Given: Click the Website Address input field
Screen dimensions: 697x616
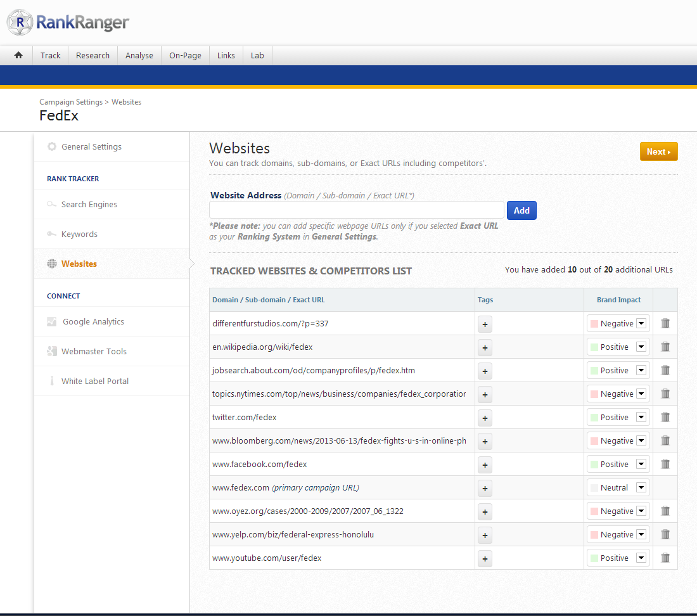Looking at the screenshot, I should (x=356, y=210).
